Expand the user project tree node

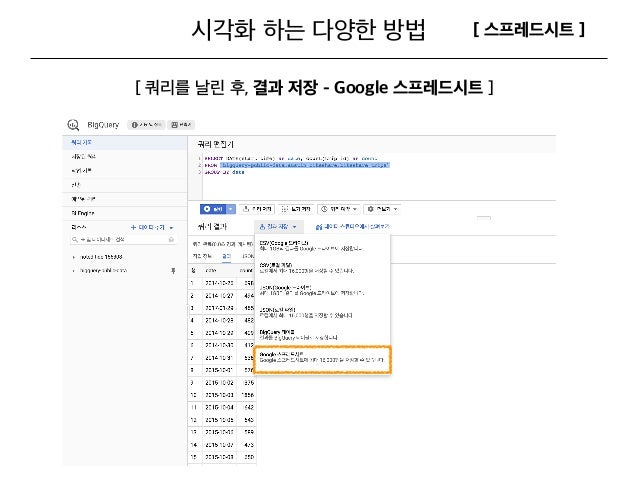73,257
